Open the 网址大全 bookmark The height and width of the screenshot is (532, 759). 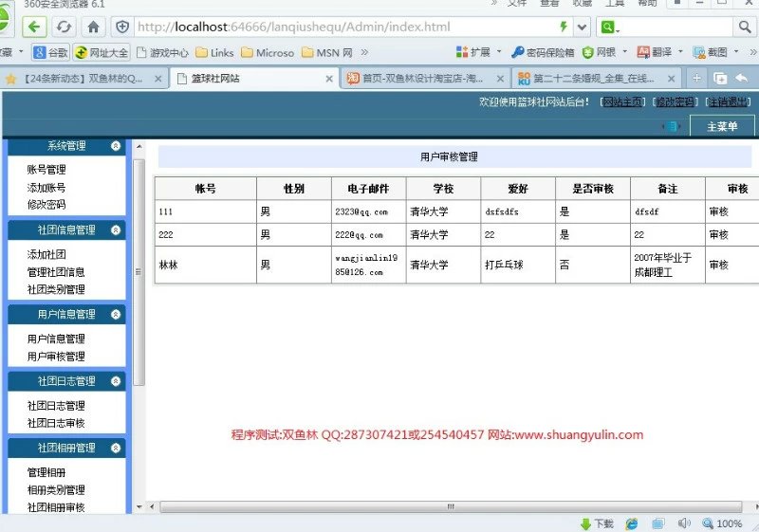pyautogui.click(x=102, y=52)
